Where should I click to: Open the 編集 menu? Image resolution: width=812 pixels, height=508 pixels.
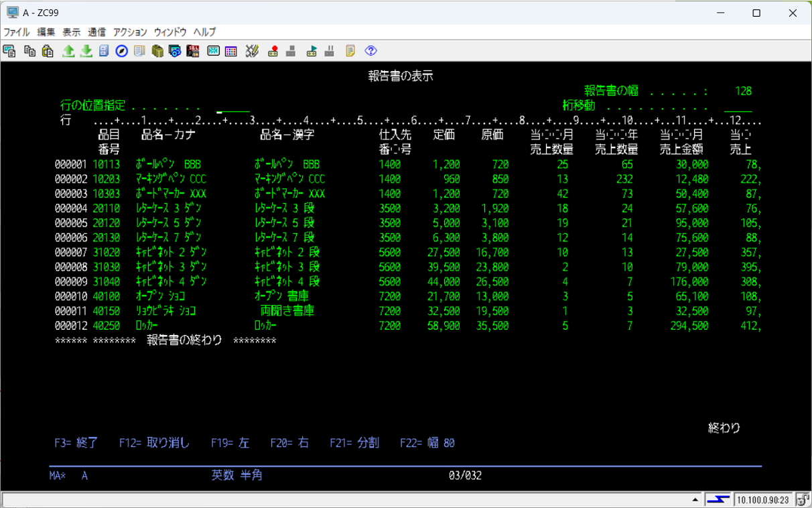click(46, 32)
